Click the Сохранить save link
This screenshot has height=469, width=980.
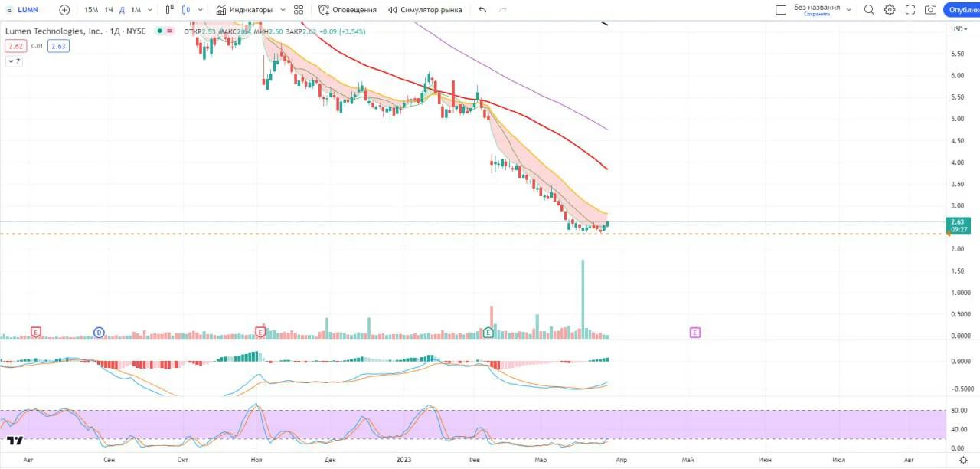(816, 14)
